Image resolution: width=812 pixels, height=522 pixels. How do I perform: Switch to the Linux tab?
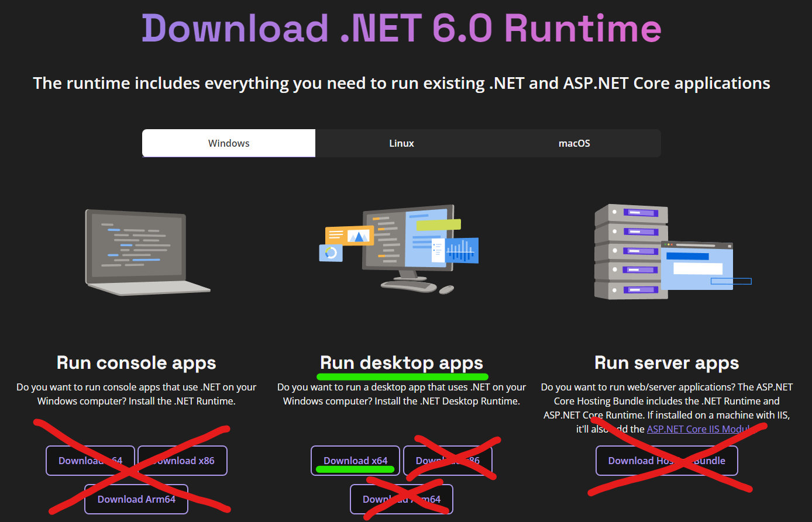(401, 143)
